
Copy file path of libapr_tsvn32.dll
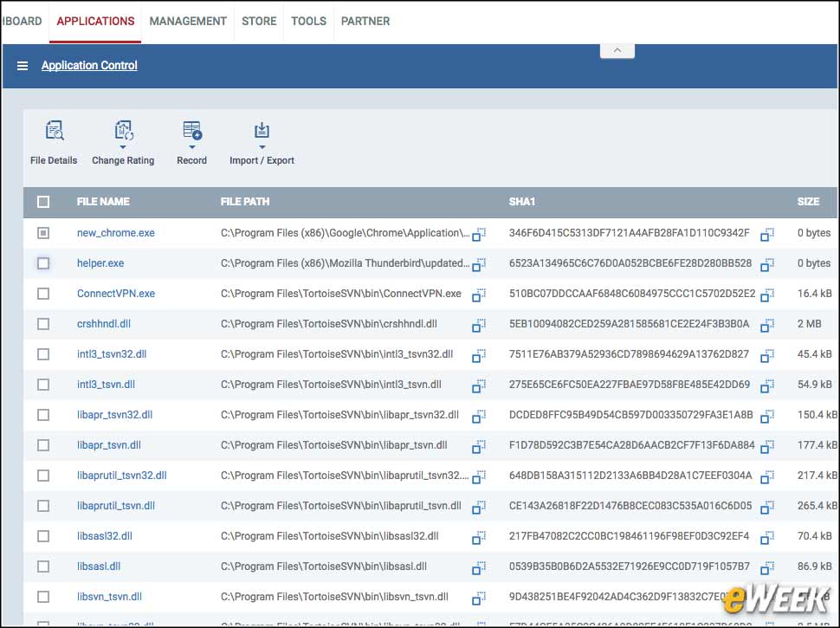[478, 416]
